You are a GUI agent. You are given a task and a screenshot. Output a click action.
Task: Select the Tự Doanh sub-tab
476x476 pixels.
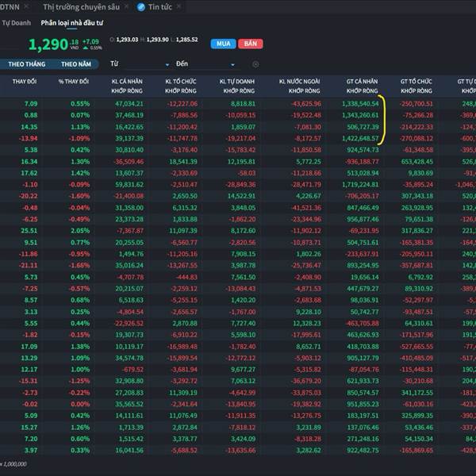(17, 23)
